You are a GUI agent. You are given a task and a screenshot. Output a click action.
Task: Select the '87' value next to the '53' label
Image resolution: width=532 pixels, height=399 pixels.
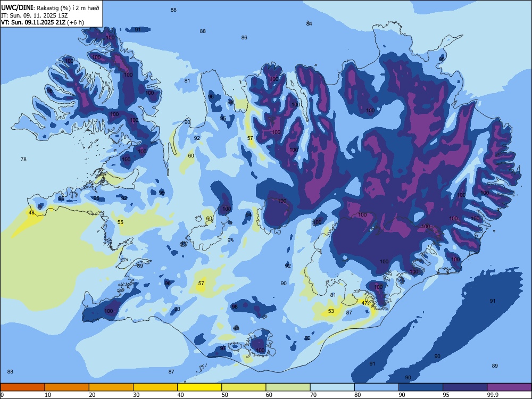tap(349, 313)
